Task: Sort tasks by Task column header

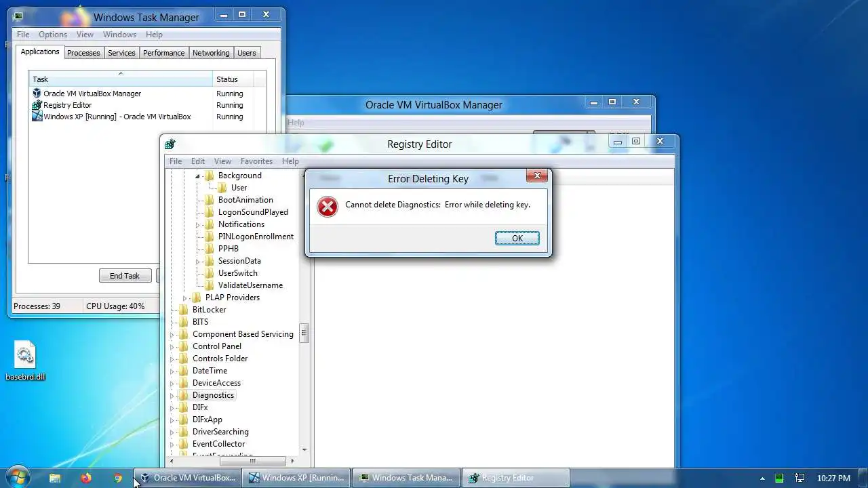Action: 121,79
